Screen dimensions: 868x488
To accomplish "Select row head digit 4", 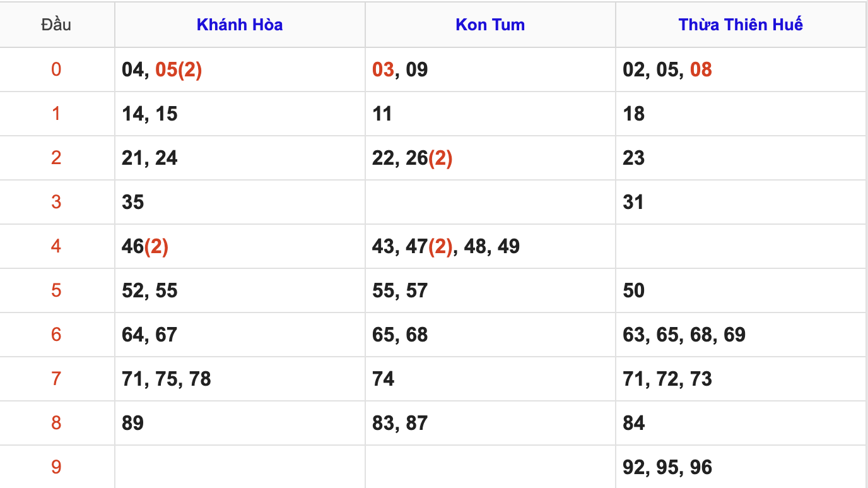I will tap(56, 246).
